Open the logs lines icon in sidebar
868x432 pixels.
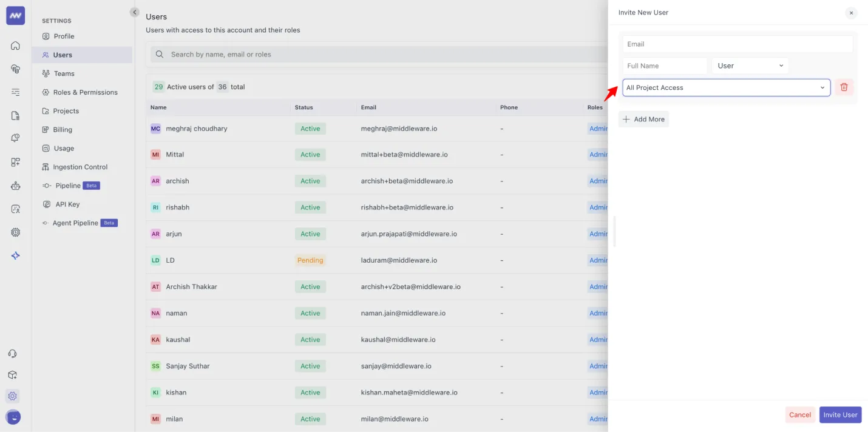tap(15, 92)
